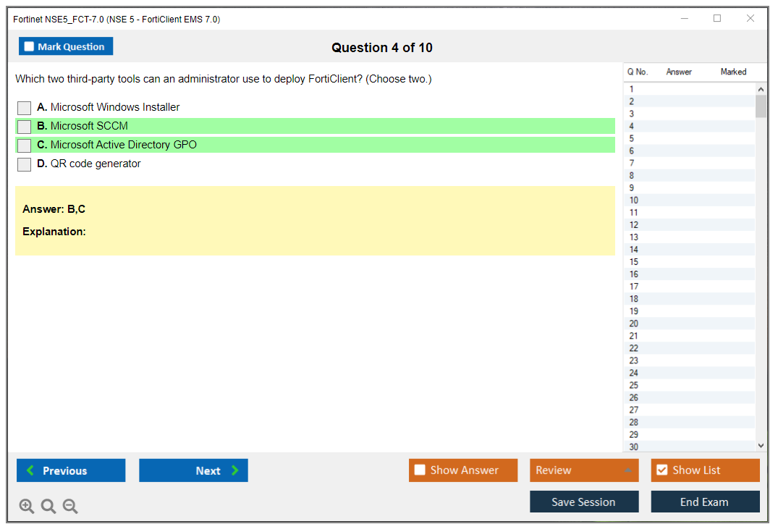778x532 pixels.
Task: Click the green right arrow on Next
Action: click(x=235, y=470)
